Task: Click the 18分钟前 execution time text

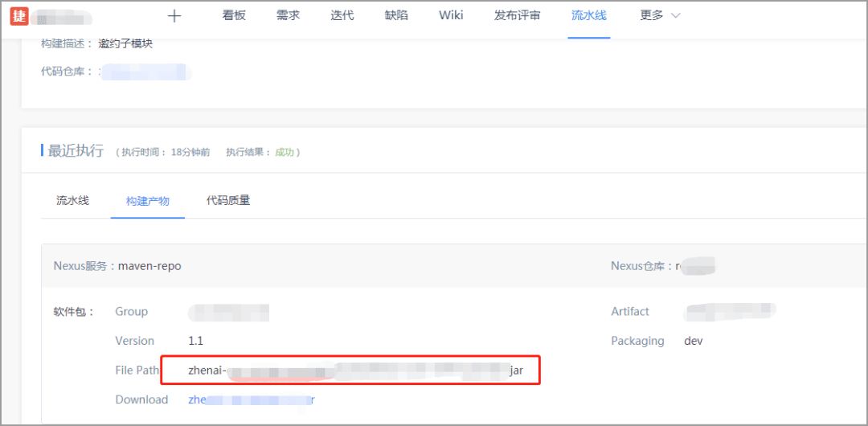Action: (x=190, y=153)
